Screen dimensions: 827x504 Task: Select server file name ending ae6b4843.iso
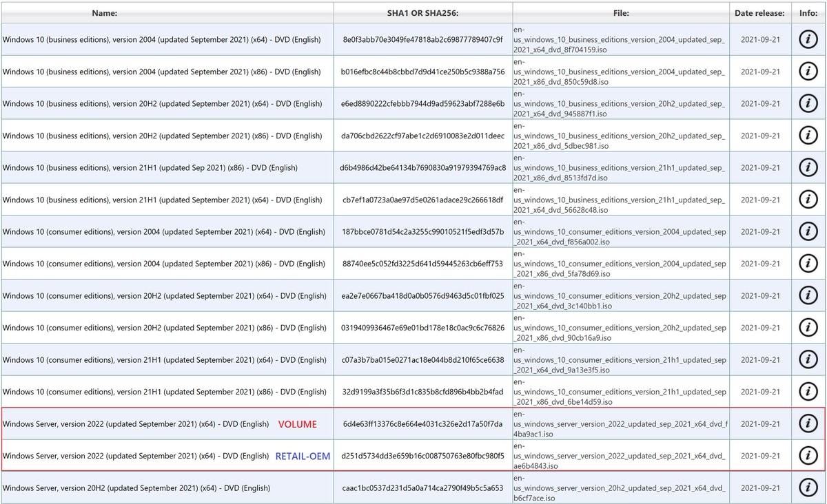coord(620,456)
